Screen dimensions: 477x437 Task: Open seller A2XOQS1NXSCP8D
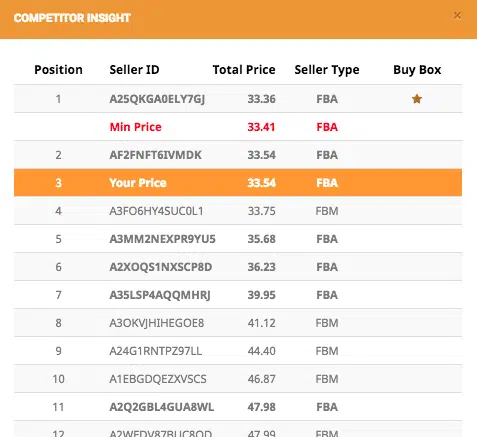pos(161,267)
